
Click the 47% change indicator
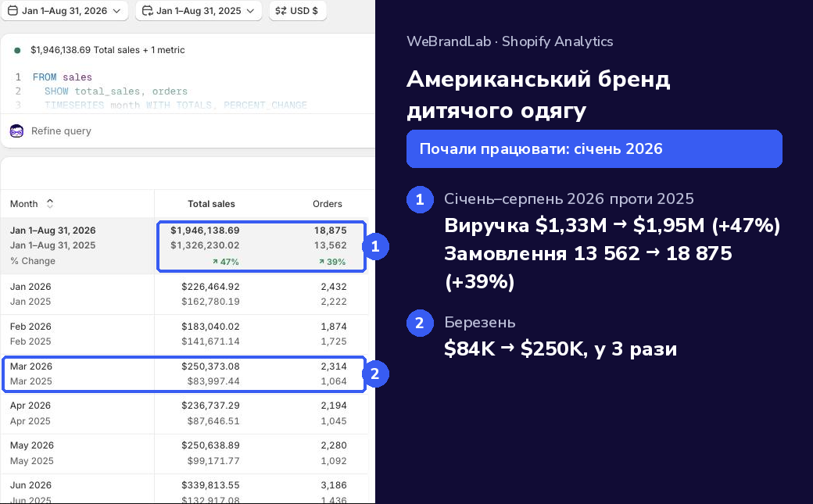[x=226, y=262]
